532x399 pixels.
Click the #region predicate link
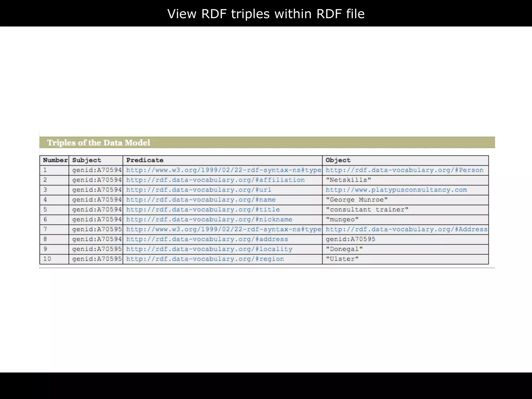tap(205, 259)
